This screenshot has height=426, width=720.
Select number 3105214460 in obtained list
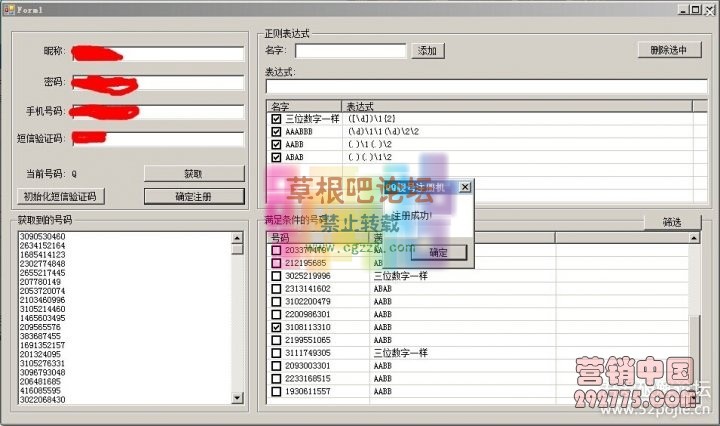tap(43, 309)
